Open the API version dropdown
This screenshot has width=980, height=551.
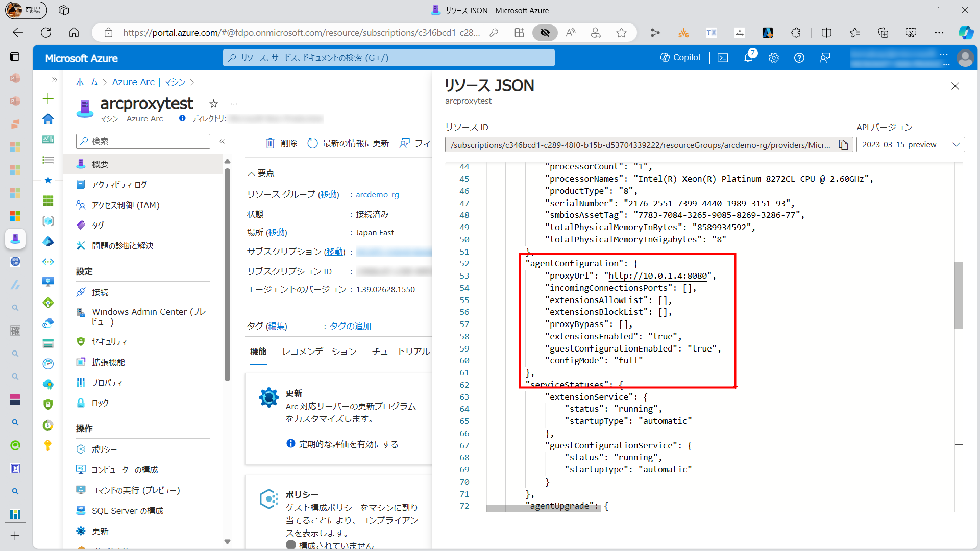[x=911, y=144]
